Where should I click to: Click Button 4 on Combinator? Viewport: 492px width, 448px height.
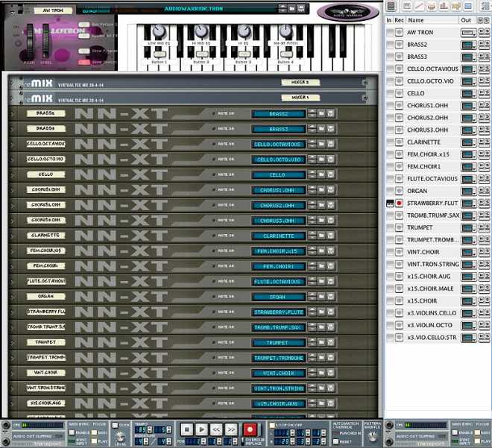(286, 54)
